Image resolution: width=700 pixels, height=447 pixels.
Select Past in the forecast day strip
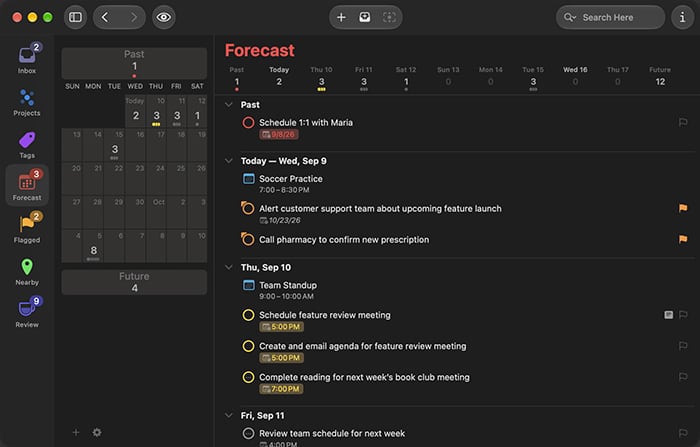[x=237, y=78]
